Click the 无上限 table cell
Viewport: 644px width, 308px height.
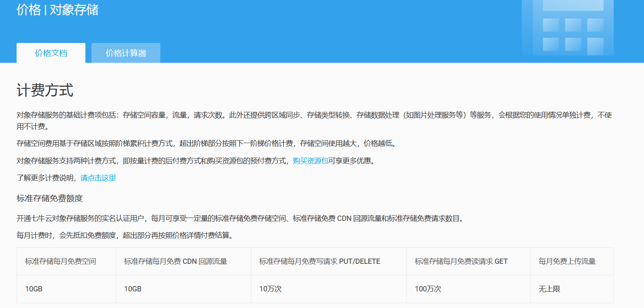[572, 289]
